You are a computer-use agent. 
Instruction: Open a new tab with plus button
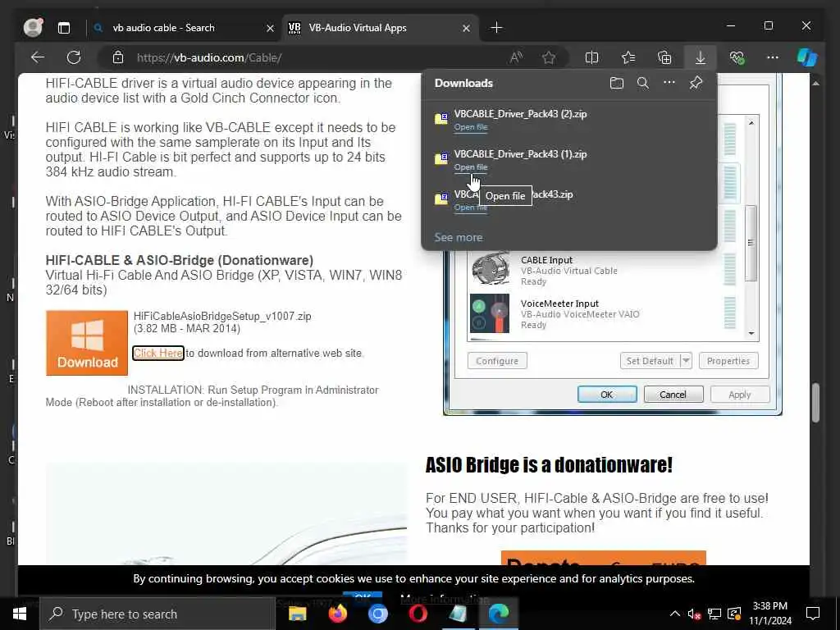[496, 28]
